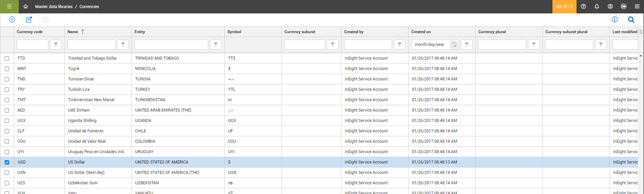Open the Created on calendar picker
This screenshot has width=644, height=194.
(x=454, y=45)
